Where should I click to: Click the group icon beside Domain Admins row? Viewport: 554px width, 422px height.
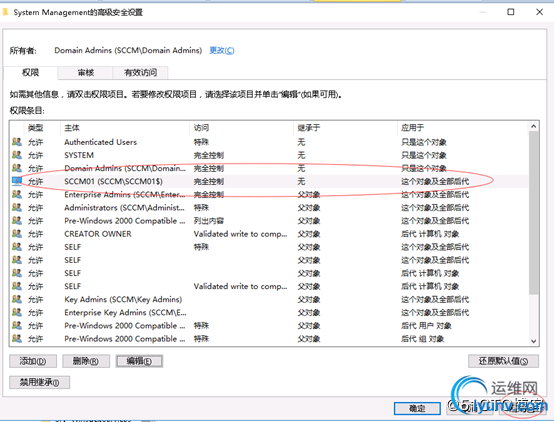17,168
